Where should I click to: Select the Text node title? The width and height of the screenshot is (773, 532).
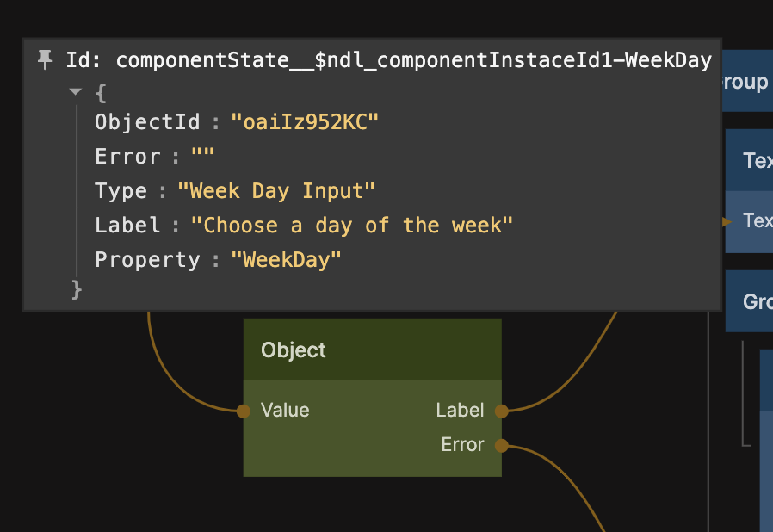pyautogui.click(x=757, y=160)
